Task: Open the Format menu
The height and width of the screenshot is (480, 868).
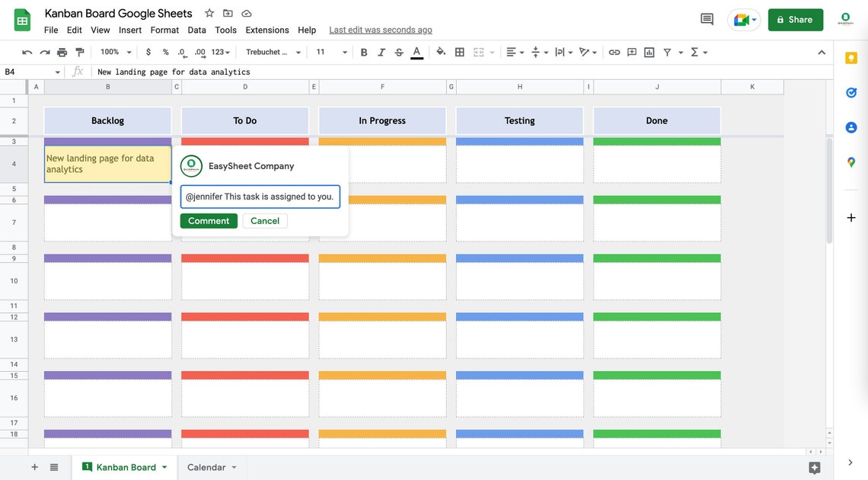Action: (x=164, y=30)
